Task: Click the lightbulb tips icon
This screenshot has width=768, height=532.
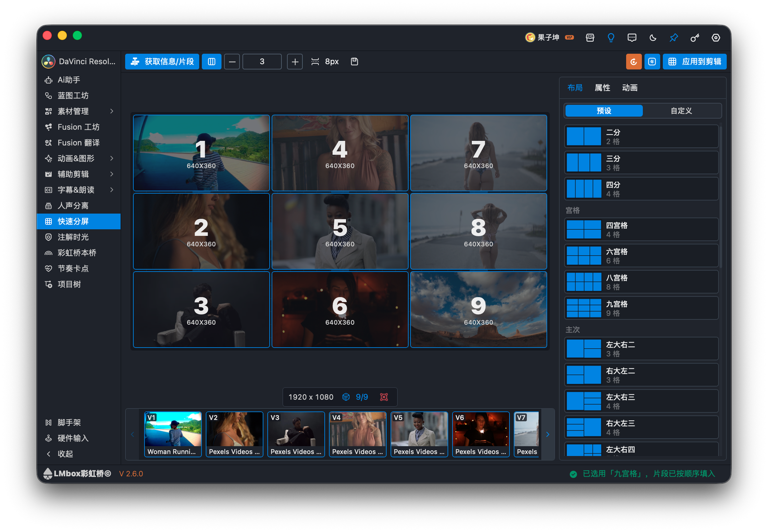Action: [611, 37]
